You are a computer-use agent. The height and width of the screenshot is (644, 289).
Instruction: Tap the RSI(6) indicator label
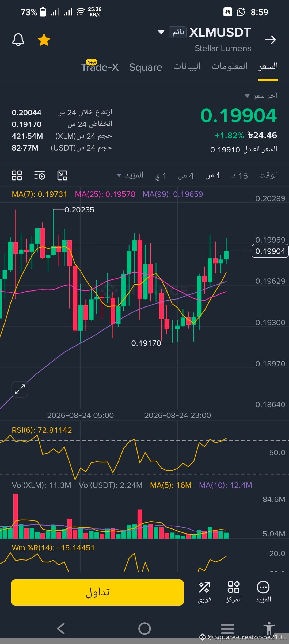[42, 430]
